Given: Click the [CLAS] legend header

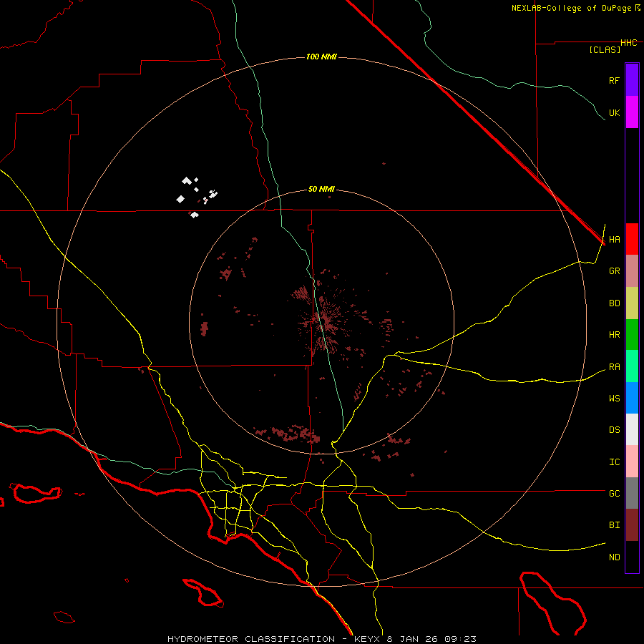Looking at the screenshot, I should click(x=604, y=49).
